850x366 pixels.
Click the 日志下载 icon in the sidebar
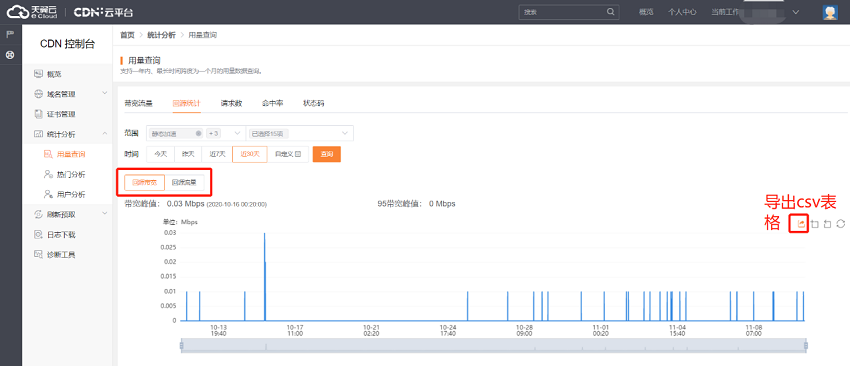(38, 234)
